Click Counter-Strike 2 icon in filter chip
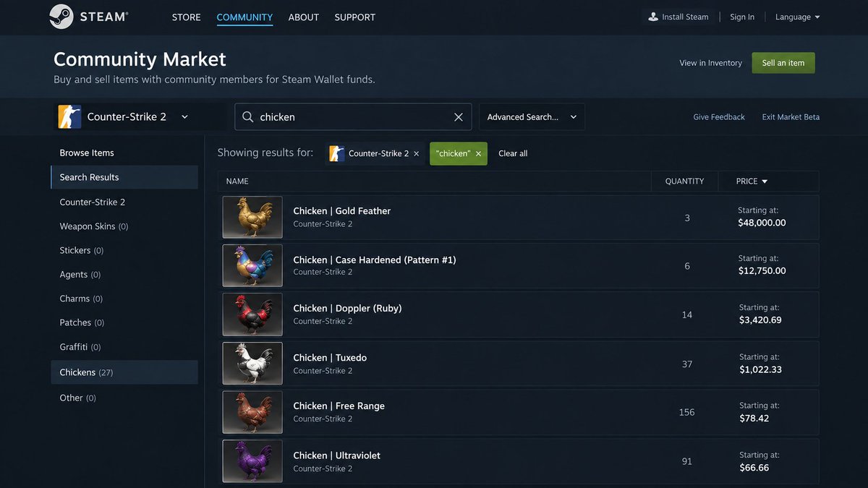Viewport: 868px width, 488px height. click(336, 153)
